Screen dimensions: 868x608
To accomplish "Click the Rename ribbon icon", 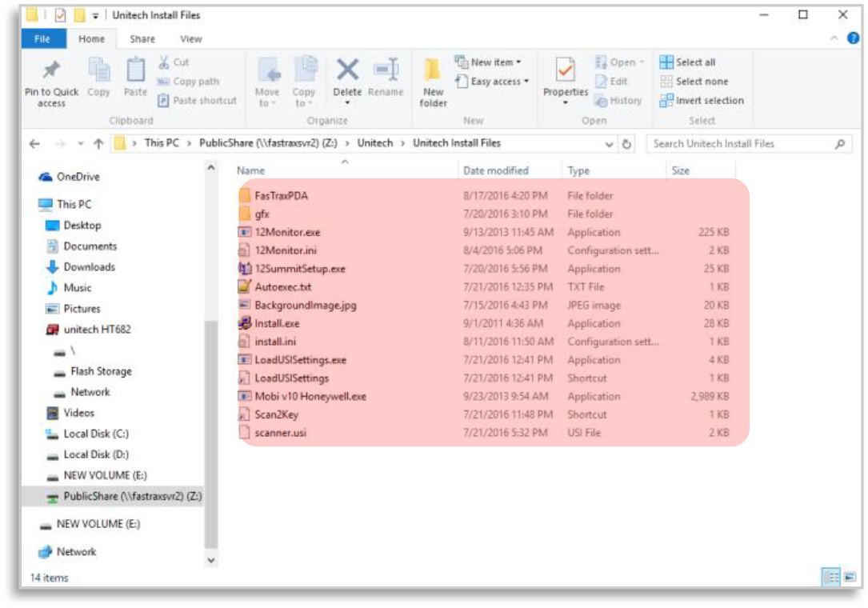I will tap(386, 70).
